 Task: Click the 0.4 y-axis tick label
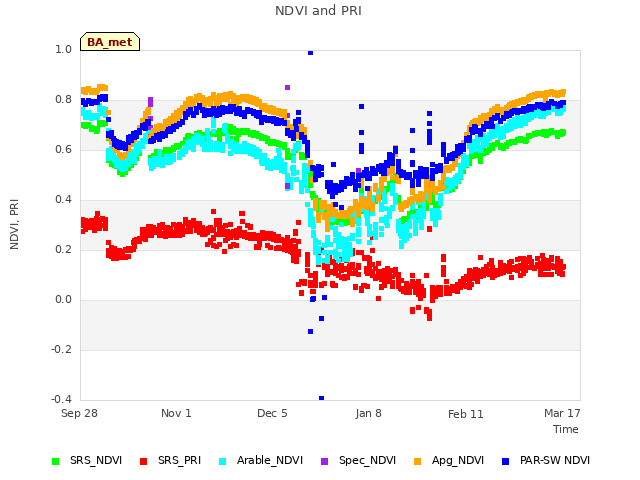pos(63,200)
